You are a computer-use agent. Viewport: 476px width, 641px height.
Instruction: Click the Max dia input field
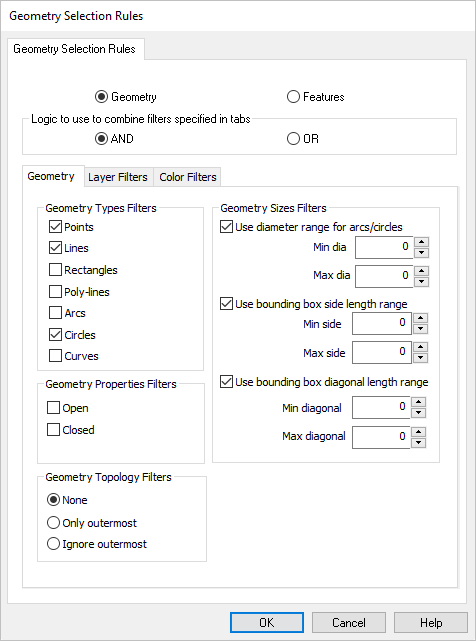(x=384, y=276)
